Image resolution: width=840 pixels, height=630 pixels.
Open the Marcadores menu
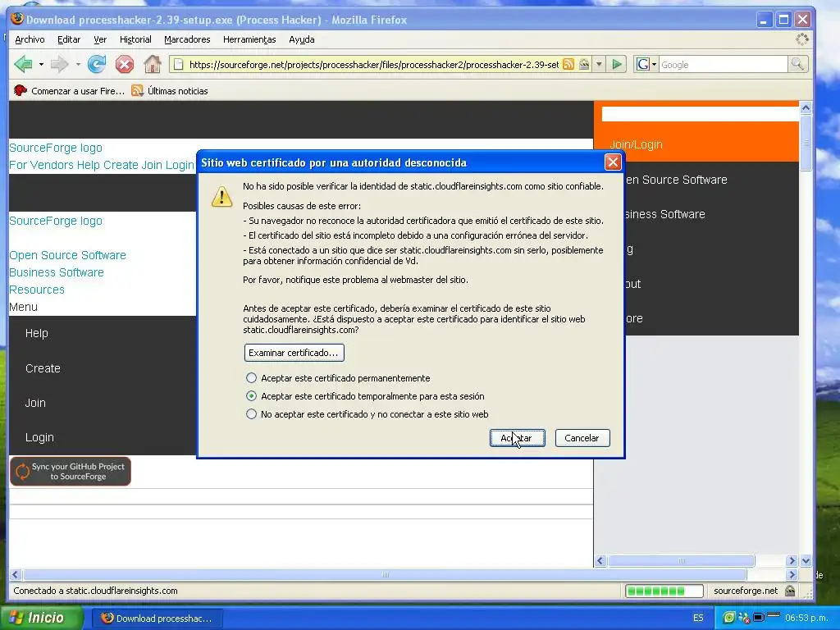(187, 39)
